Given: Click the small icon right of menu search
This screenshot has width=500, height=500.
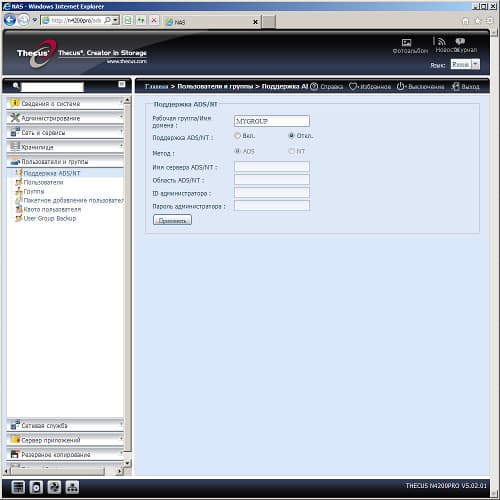Looking at the screenshot, I should coord(122,84).
